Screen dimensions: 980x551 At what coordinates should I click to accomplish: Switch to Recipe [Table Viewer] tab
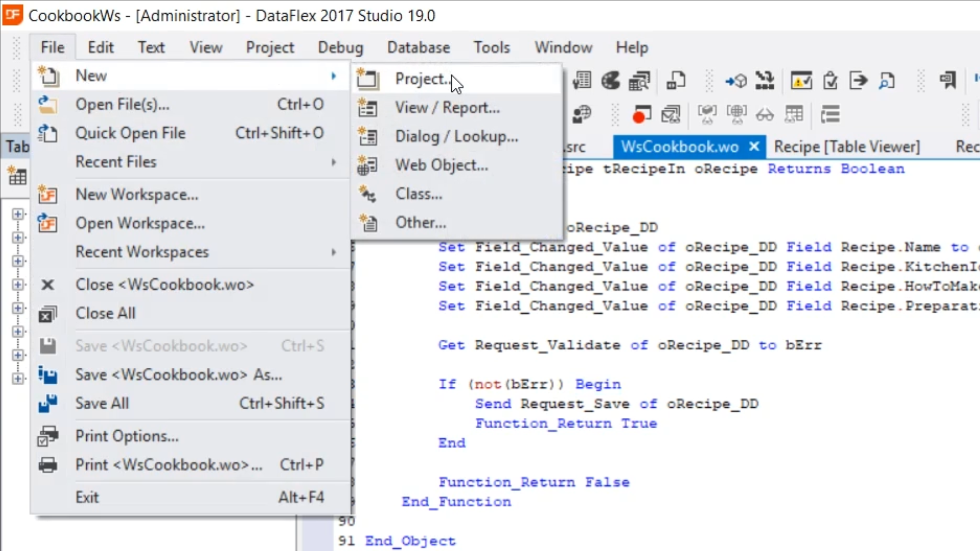[846, 147]
